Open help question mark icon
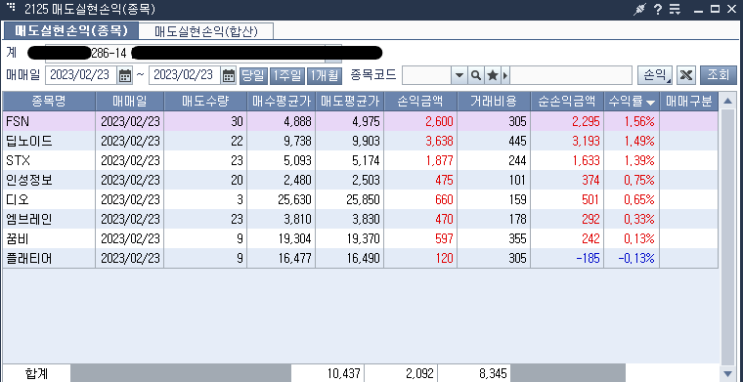Viewport: 743px width, 382px height. click(658, 9)
